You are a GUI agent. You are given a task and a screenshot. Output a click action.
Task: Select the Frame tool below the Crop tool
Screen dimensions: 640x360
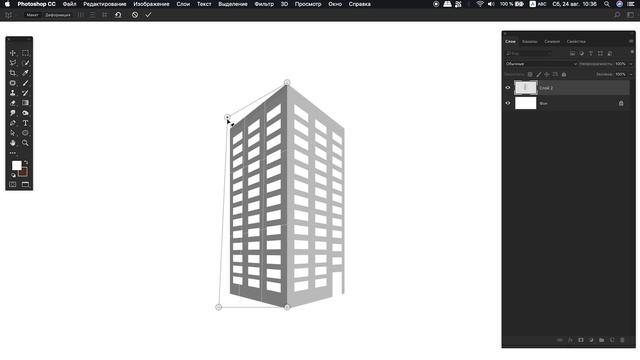[13, 83]
